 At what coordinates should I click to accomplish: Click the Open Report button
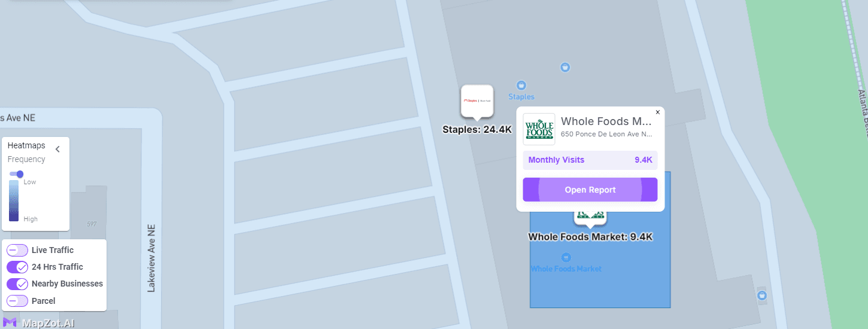590,190
